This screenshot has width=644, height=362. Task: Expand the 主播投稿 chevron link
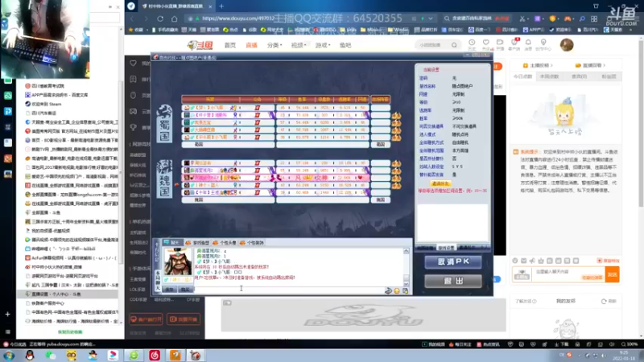pos(538,65)
